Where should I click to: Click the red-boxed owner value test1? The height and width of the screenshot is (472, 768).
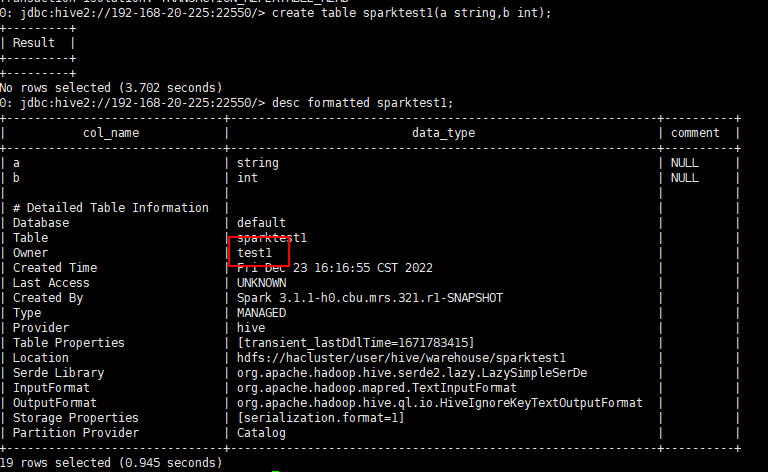click(254, 253)
